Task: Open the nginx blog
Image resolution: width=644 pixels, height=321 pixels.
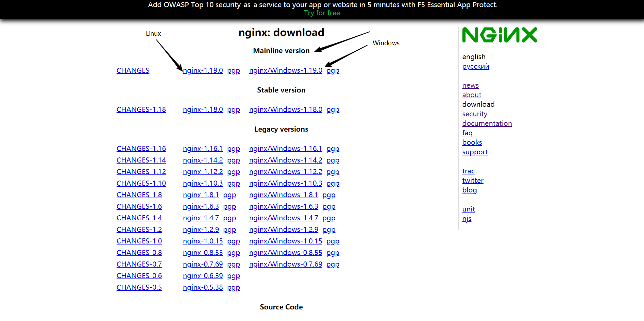Action: [x=470, y=190]
